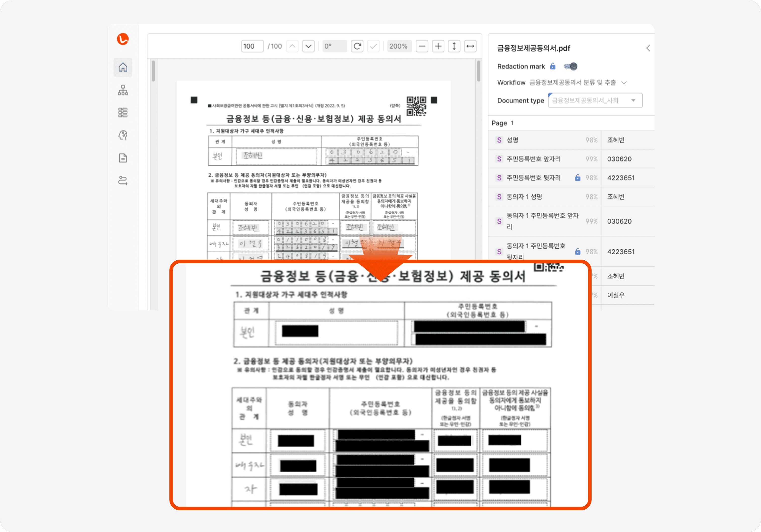Click the vertical scrollbar right of document
Image resolution: width=761 pixels, height=532 pixels.
[x=478, y=71]
